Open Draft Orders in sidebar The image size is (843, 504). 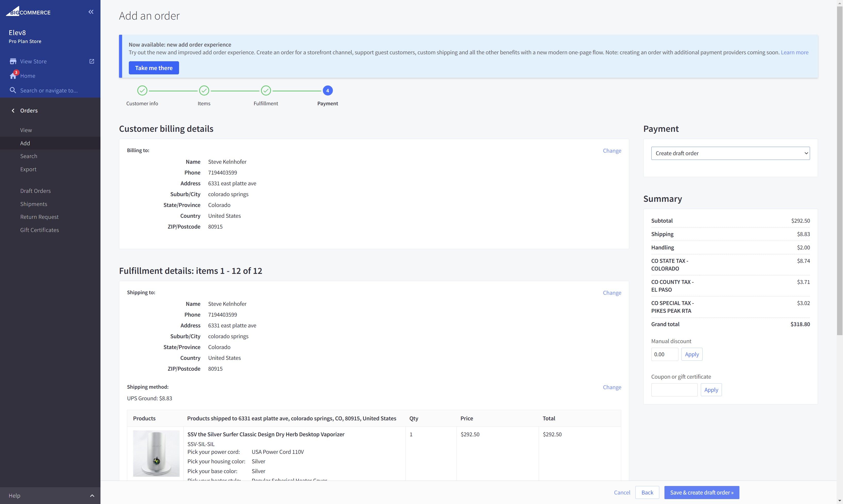click(35, 191)
